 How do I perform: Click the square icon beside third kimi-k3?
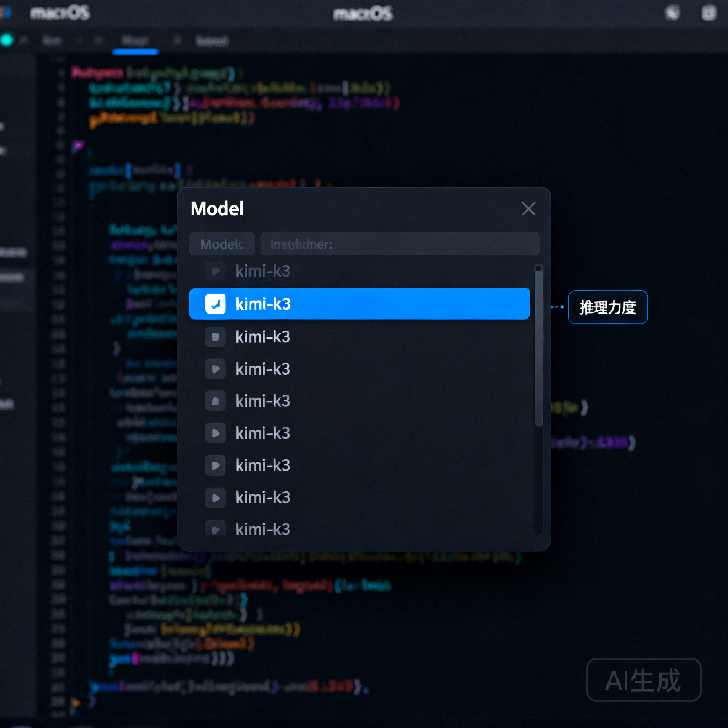(215, 337)
